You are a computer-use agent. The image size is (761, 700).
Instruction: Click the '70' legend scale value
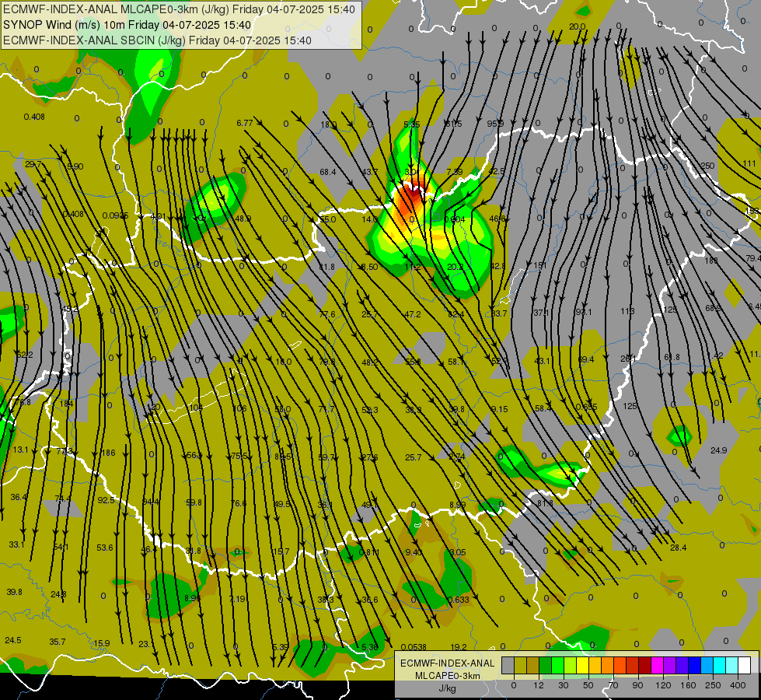point(613,685)
